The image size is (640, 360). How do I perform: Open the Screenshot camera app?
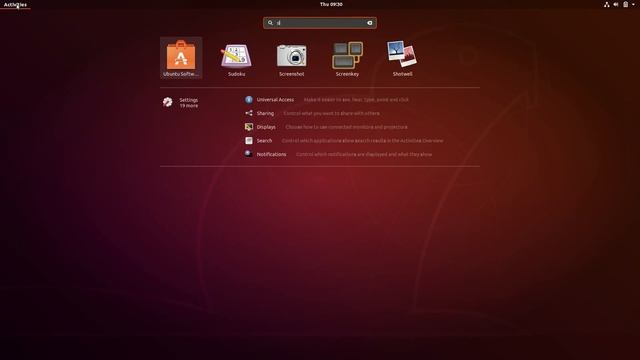(x=291, y=58)
